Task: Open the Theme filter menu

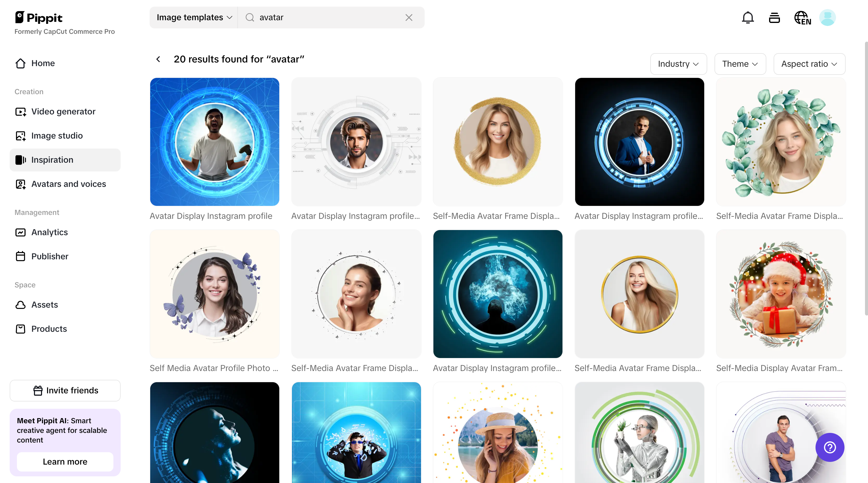Action: [x=740, y=64]
